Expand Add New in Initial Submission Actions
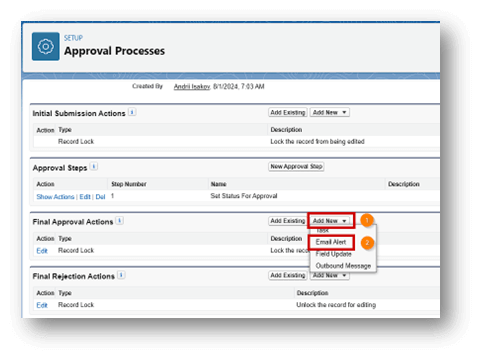Image resolution: width=482 pixels, height=360 pixels. (x=329, y=112)
